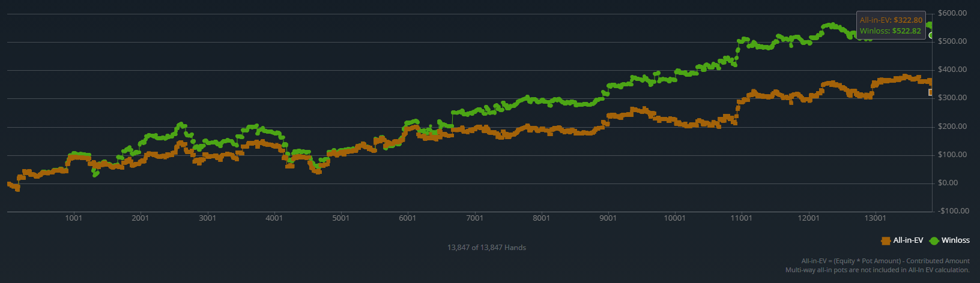Click the 3001 x-axis hand label
The width and height of the screenshot is (980, 283).
(x=207, y=218)
